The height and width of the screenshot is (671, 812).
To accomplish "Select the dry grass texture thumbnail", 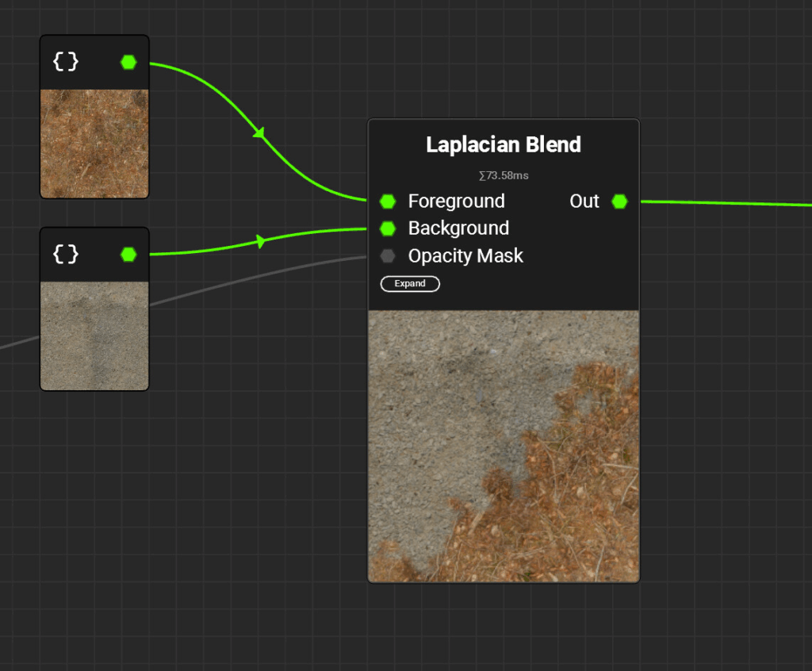I will [94, 144].
